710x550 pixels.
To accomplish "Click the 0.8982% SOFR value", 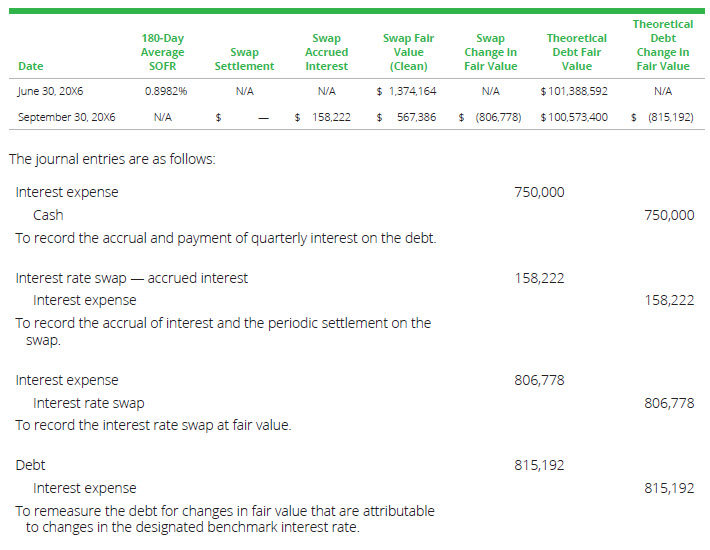I will (x=162, y=91).
